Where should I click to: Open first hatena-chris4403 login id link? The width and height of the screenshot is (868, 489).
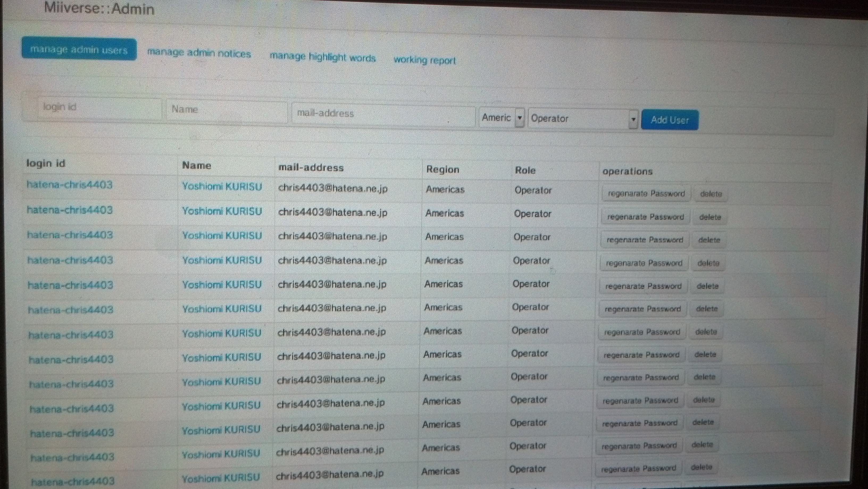pos(69,184)
